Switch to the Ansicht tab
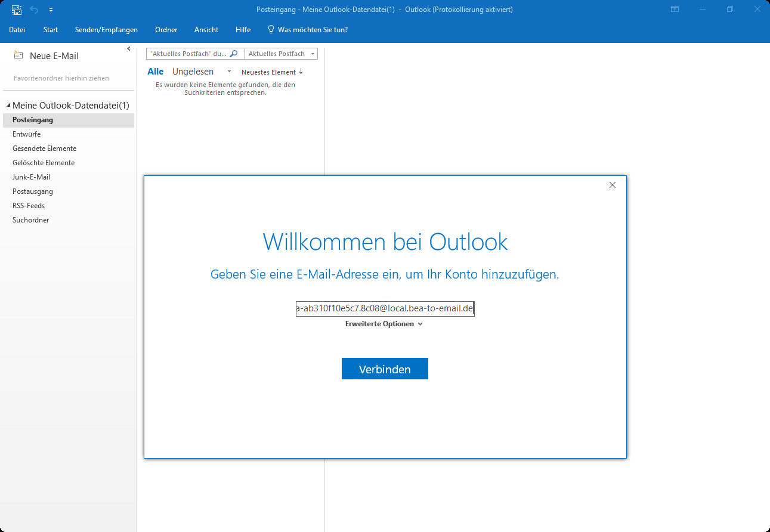Viewport: 770px width, 532px height. [x=206, y=30]
